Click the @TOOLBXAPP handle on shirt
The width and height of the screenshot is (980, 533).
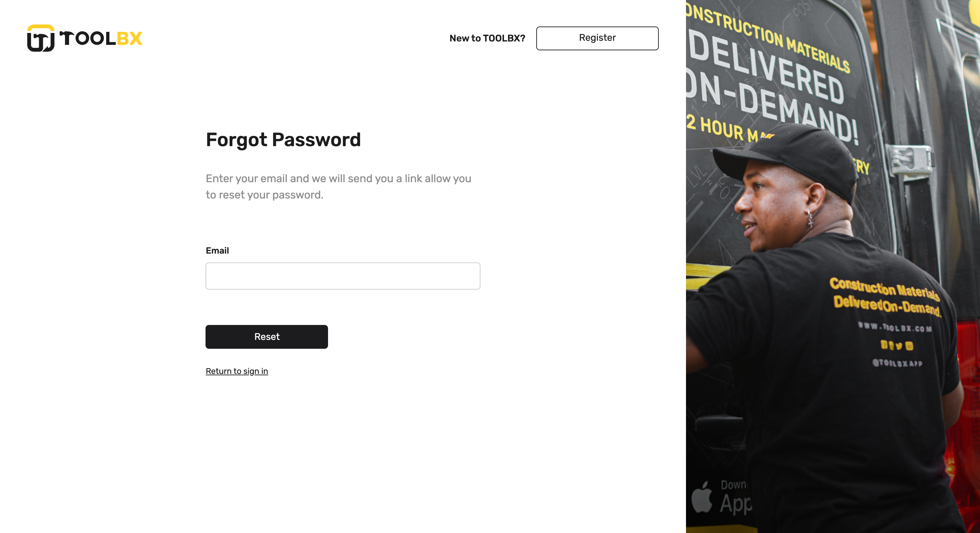(x=897, y=363)
